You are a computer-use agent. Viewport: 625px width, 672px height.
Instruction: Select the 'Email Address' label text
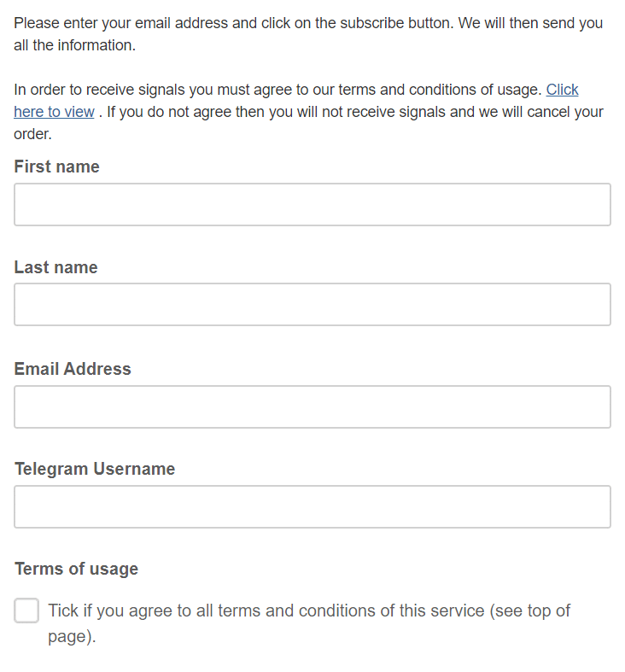(73, 369)
